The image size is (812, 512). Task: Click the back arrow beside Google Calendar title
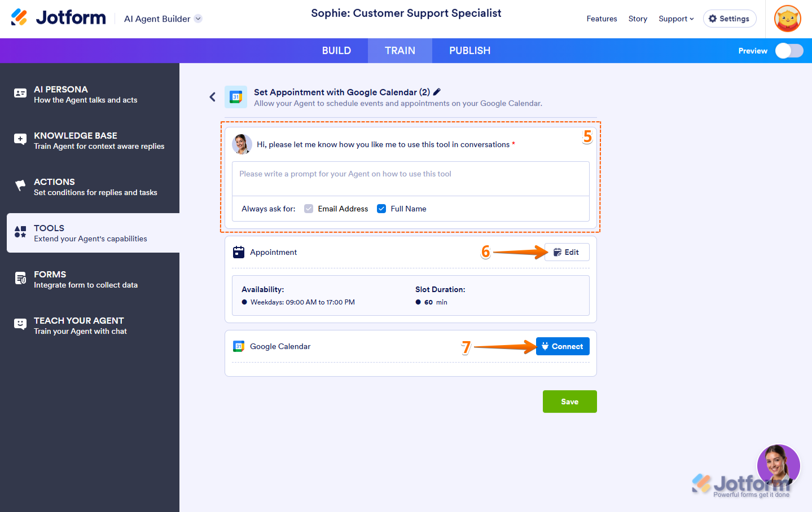213,97
